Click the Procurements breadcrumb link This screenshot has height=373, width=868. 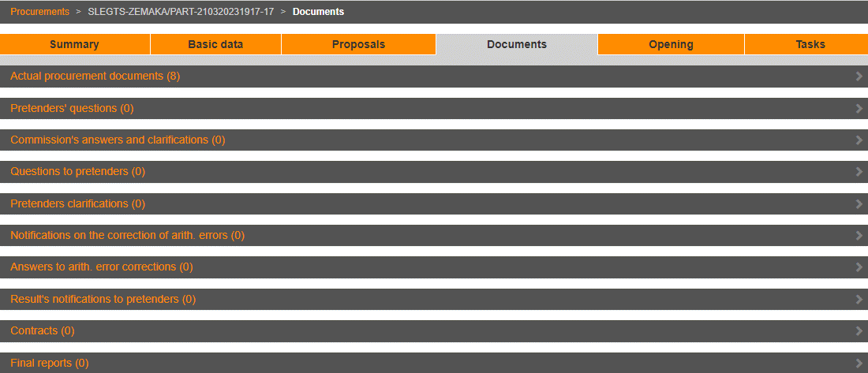[39, 12]
